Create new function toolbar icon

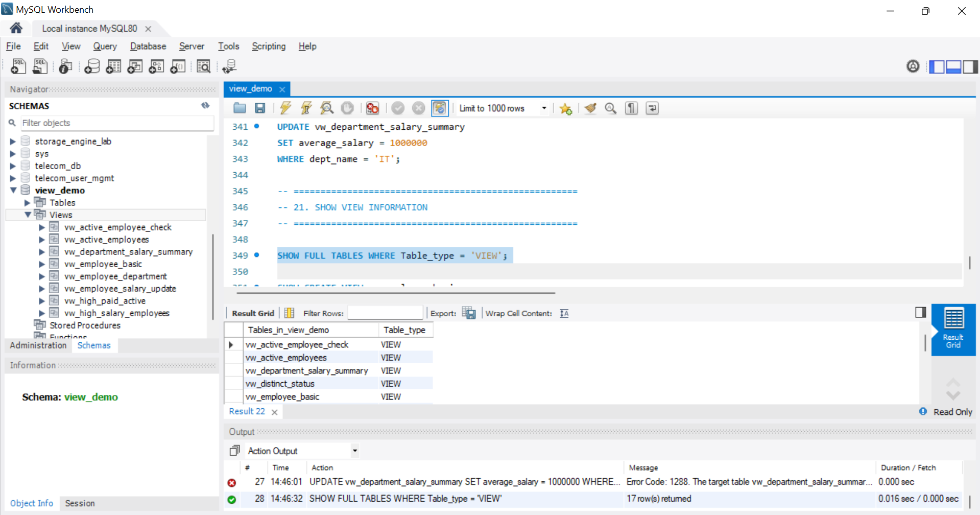pos(178,66)
